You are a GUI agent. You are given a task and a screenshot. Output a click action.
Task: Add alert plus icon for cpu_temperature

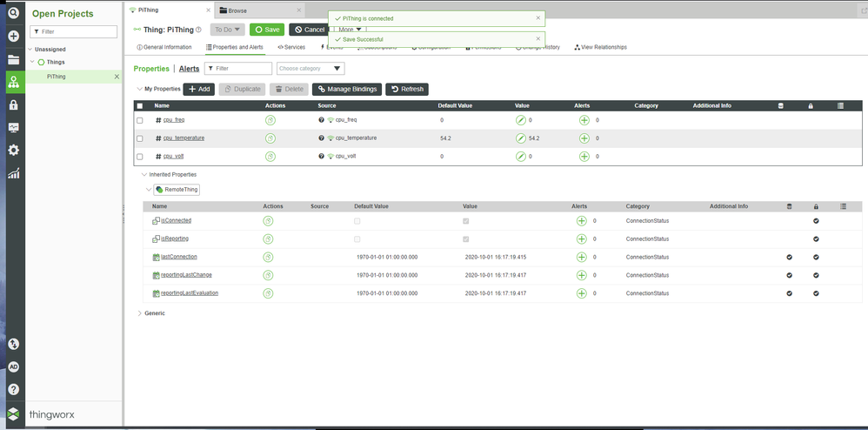(x=584, y=138)
